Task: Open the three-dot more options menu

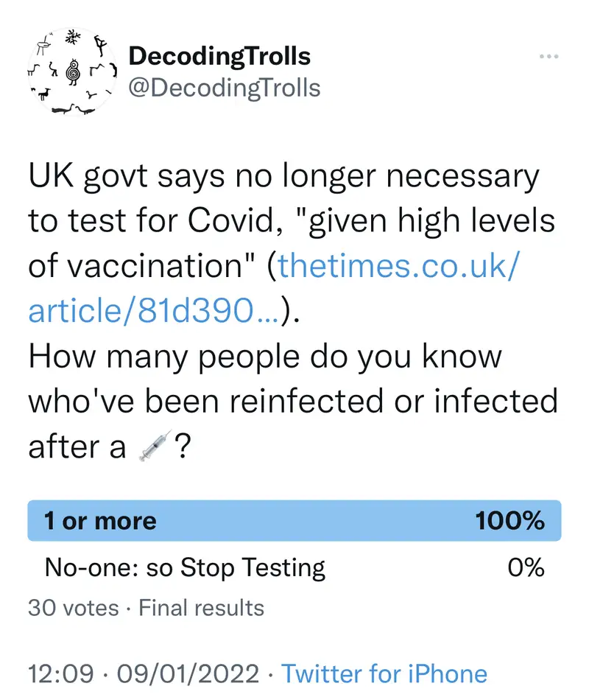Action: [549, 57]
